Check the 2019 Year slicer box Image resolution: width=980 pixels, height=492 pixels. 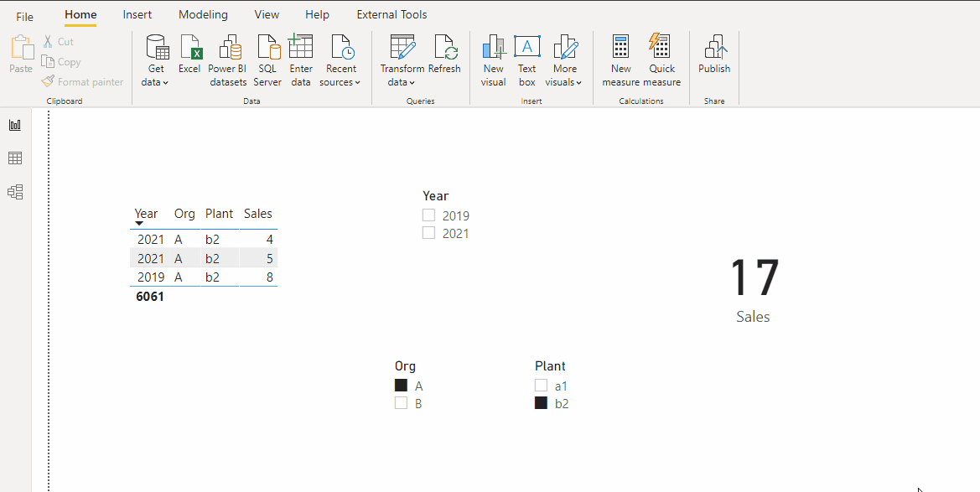428,215
